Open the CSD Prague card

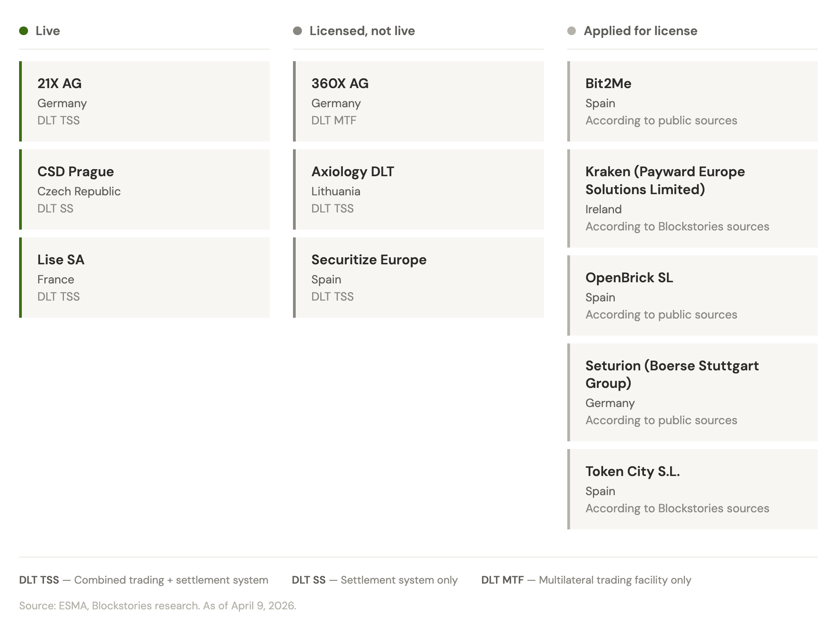[x=144, y=189]
